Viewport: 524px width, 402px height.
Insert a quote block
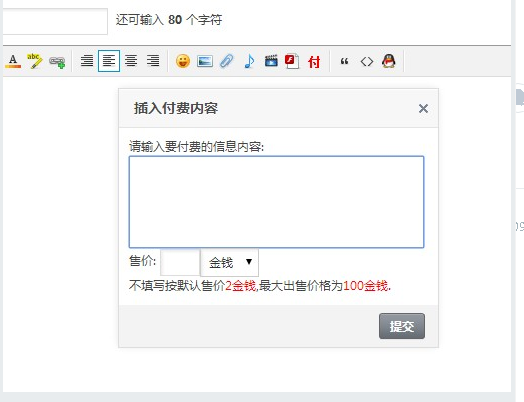(344, 61)
